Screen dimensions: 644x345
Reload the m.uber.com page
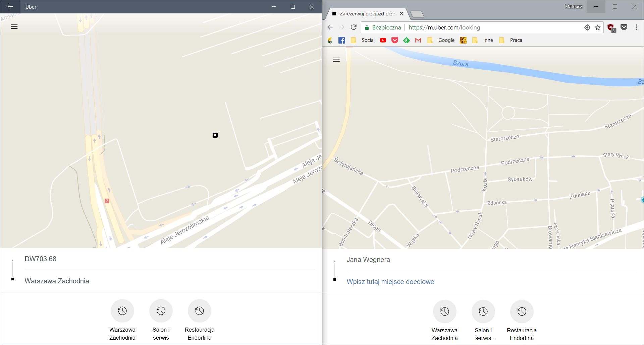tap(354, 27)
